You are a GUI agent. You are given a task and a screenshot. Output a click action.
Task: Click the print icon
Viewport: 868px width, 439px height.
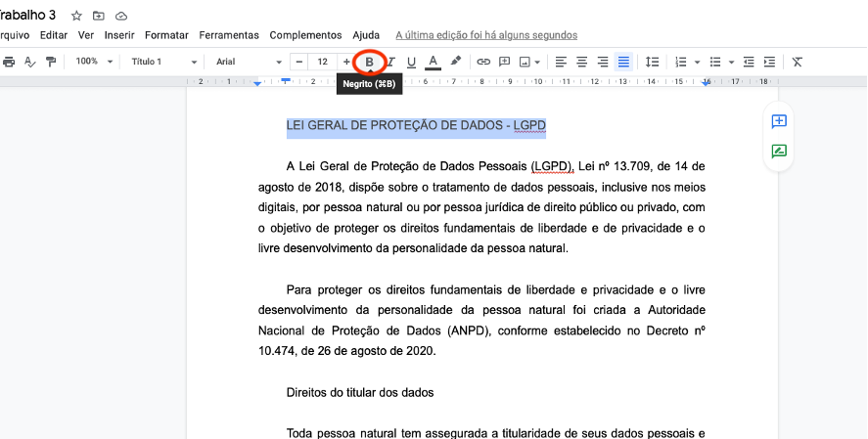point(9,62)
